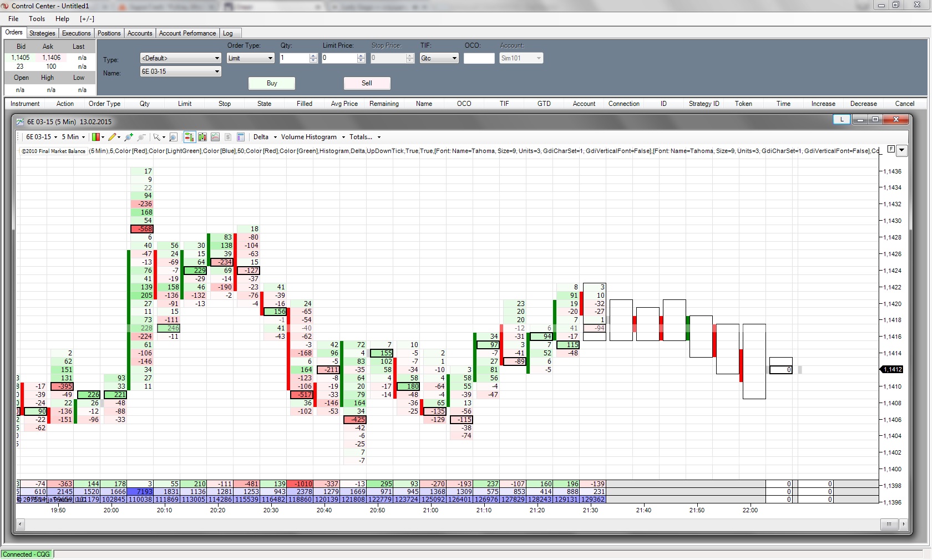This screenshot has height=560, width=933.
Task: Click the Avg Price column header
Action: pyautogui.click(x=344, y=104)
